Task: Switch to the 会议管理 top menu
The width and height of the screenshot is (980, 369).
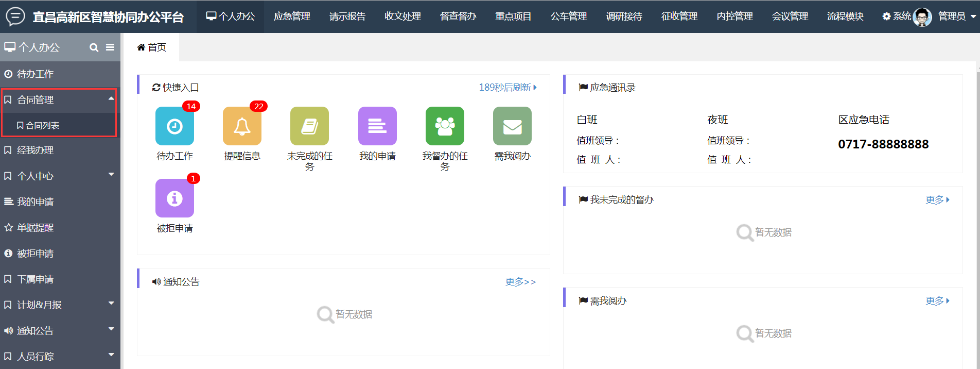Action: point(790,16)
